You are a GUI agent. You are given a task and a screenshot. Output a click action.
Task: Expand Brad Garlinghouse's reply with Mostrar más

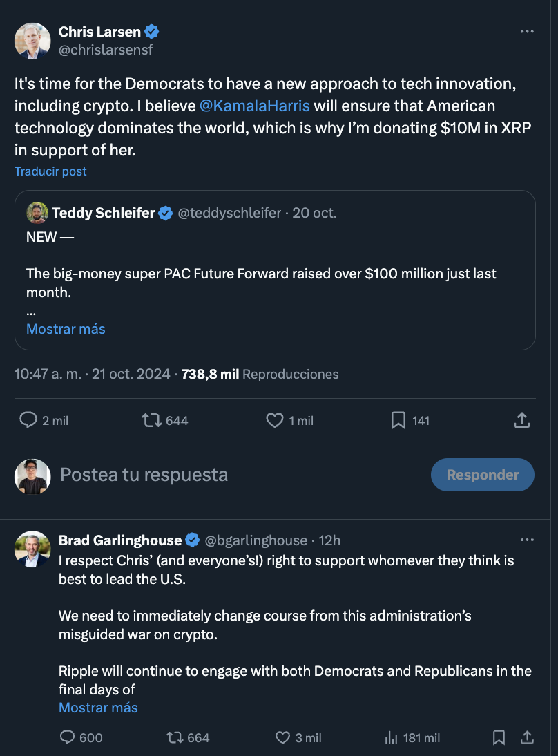98,708
